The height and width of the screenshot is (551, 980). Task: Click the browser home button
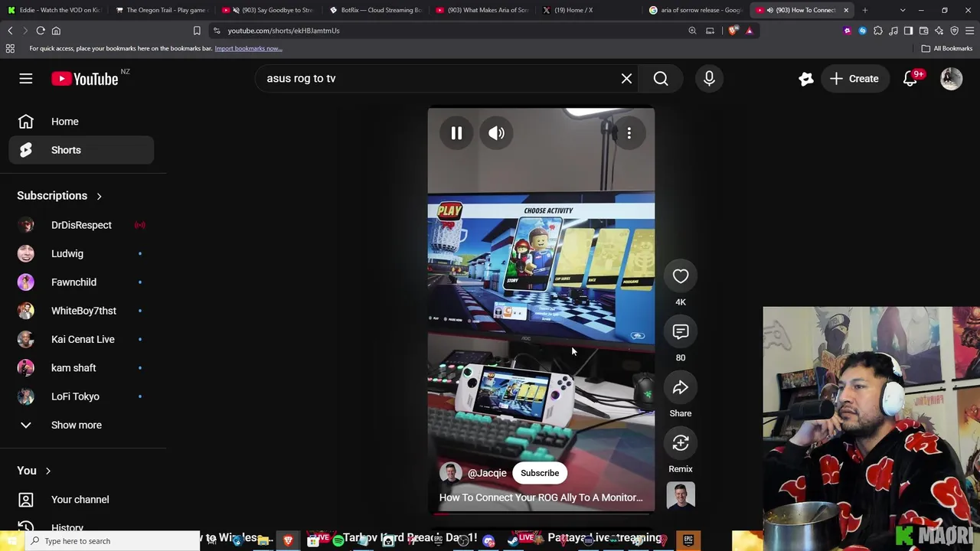pos(56,31)
